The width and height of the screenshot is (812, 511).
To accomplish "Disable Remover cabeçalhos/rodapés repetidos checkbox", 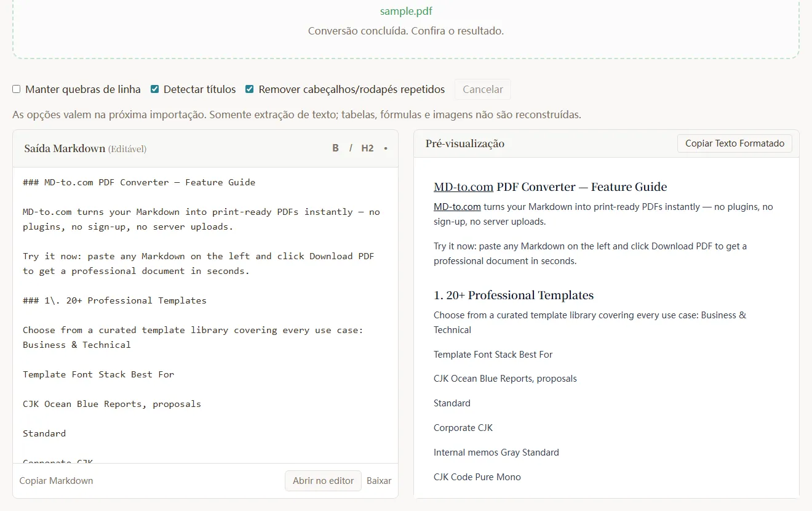I will (x=250, y=89).
